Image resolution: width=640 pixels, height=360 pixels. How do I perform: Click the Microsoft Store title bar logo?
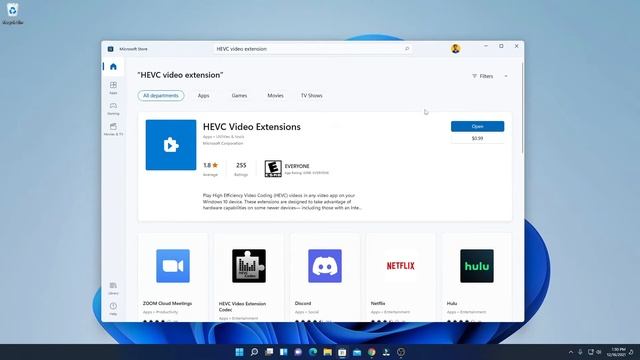110,49
